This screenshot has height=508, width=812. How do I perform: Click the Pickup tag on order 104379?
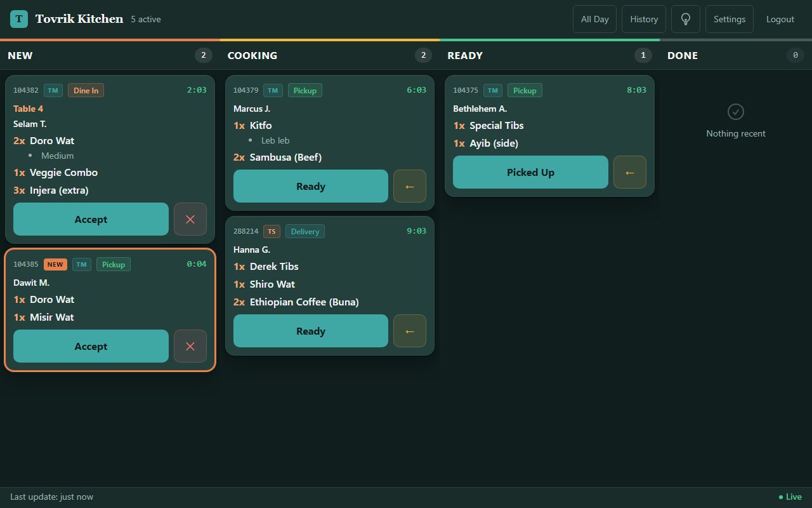pyautogui.click(x=305, y=90)
